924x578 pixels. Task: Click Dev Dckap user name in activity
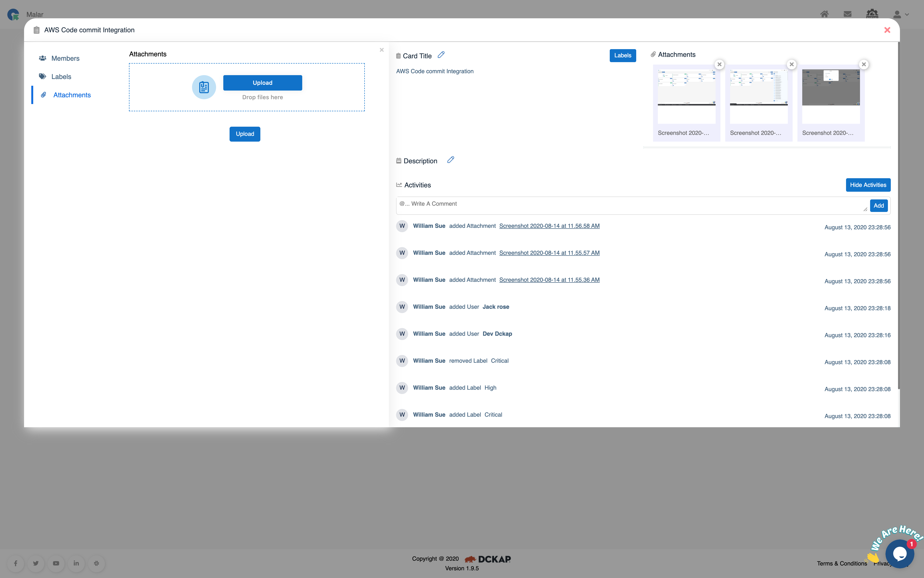pos(498,334)
